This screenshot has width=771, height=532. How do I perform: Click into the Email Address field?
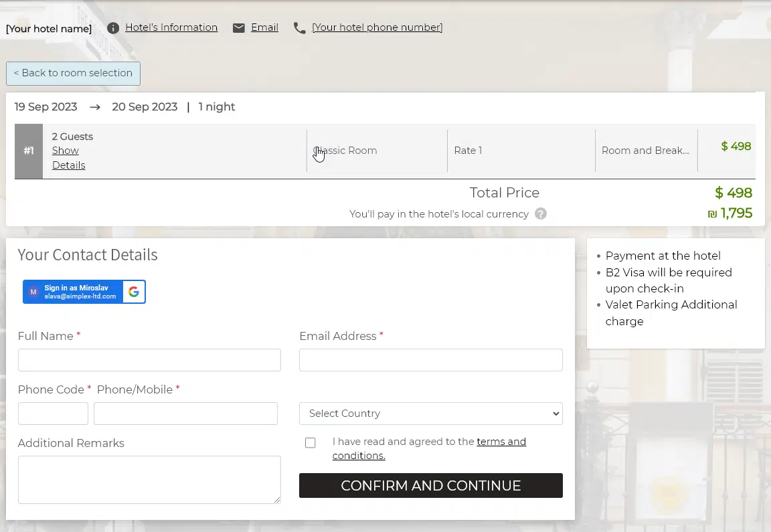pyautogui.click(x=430, y=360)
